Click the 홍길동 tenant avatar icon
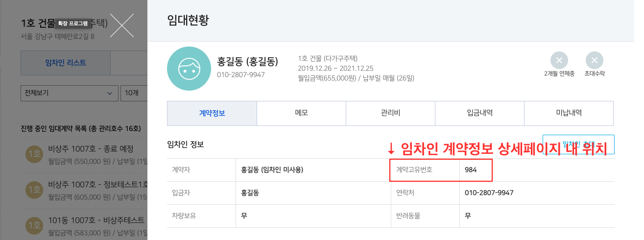644x240 pixels. point(189,69)
